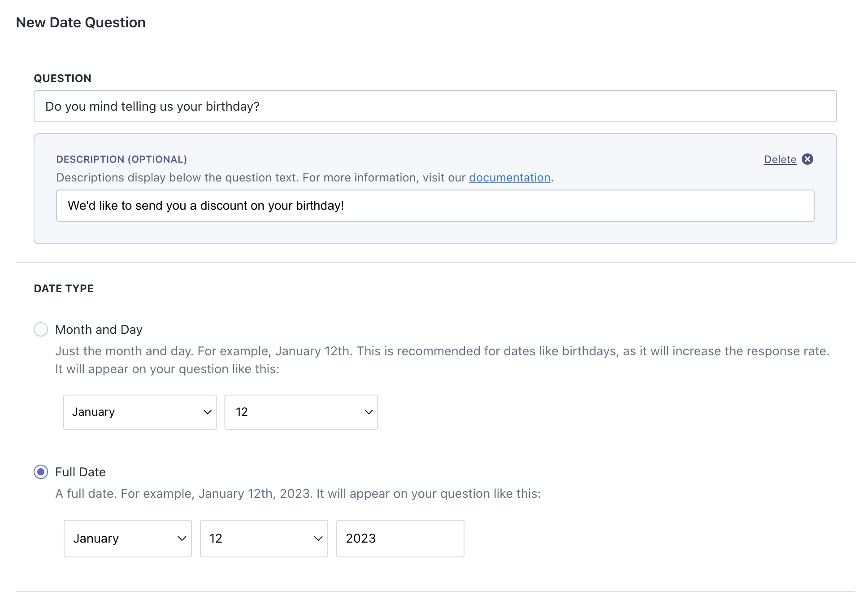Click the New Date Question heading
Image resolution: width=868 pixels, height=604 pixels.
coord(81,22)
